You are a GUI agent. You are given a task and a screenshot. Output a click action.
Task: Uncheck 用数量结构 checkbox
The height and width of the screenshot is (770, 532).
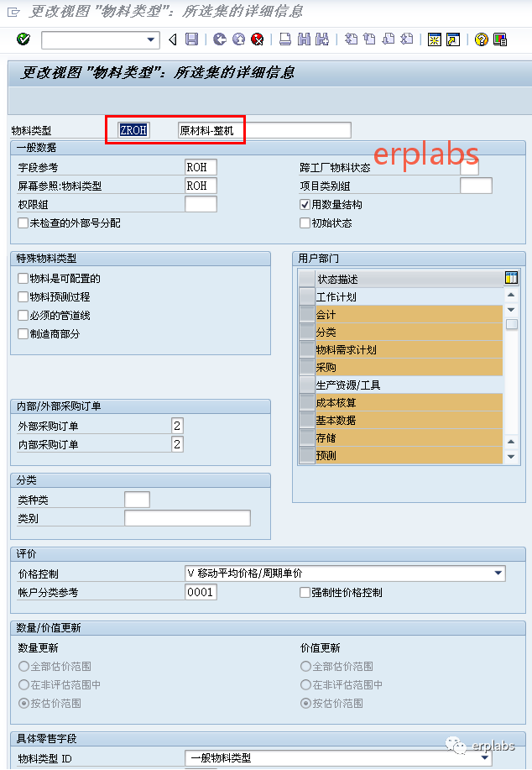point(305,204)
